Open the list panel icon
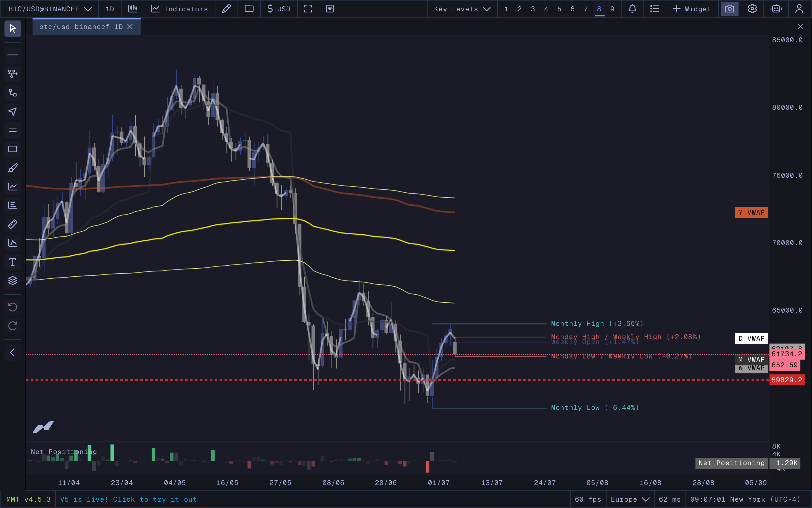The height and width of the screenshot is (508, 812). coord(655,9)
